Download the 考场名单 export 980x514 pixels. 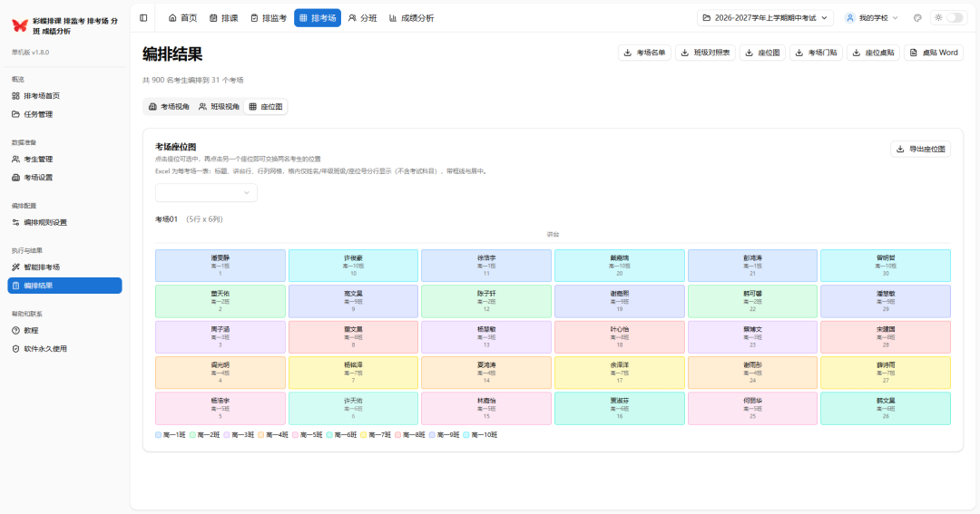click(x=644, y=53)
